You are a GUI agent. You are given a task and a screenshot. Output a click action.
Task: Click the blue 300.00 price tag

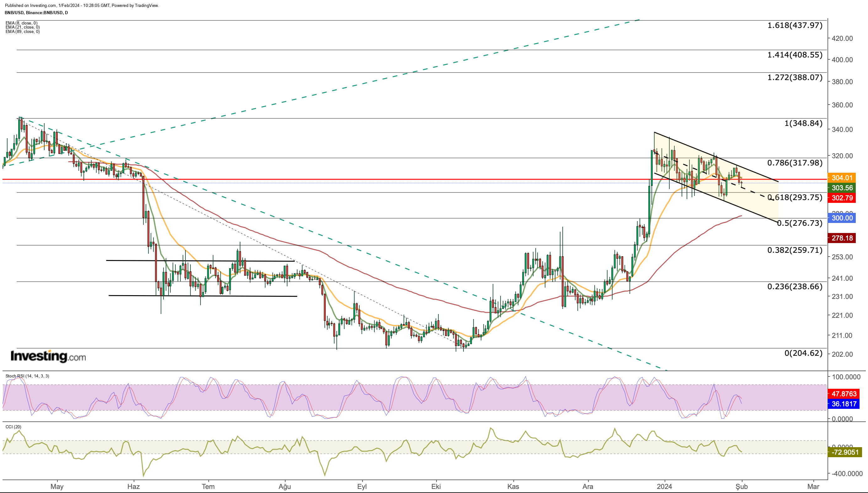click(x=842, y=218)
